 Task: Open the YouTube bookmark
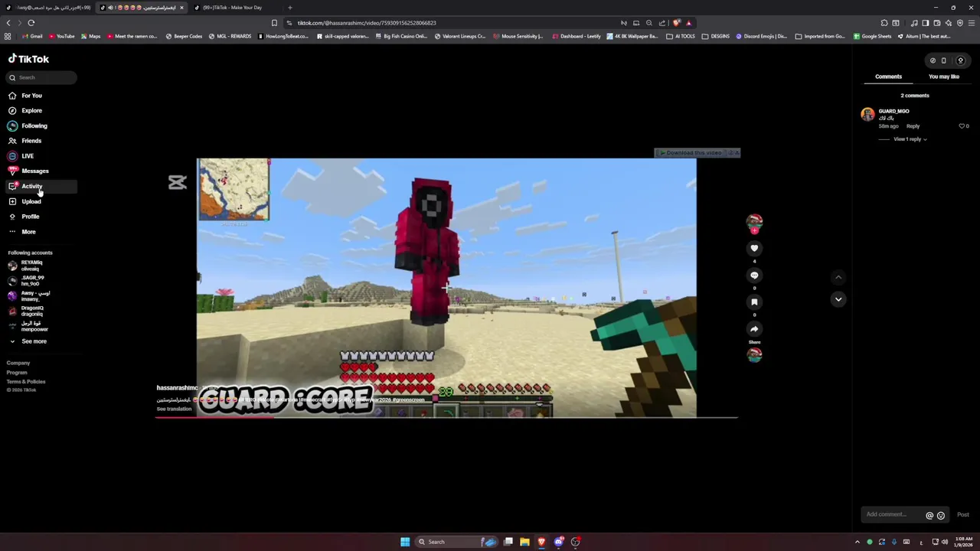pyautogui.click(x=62, y=37)
